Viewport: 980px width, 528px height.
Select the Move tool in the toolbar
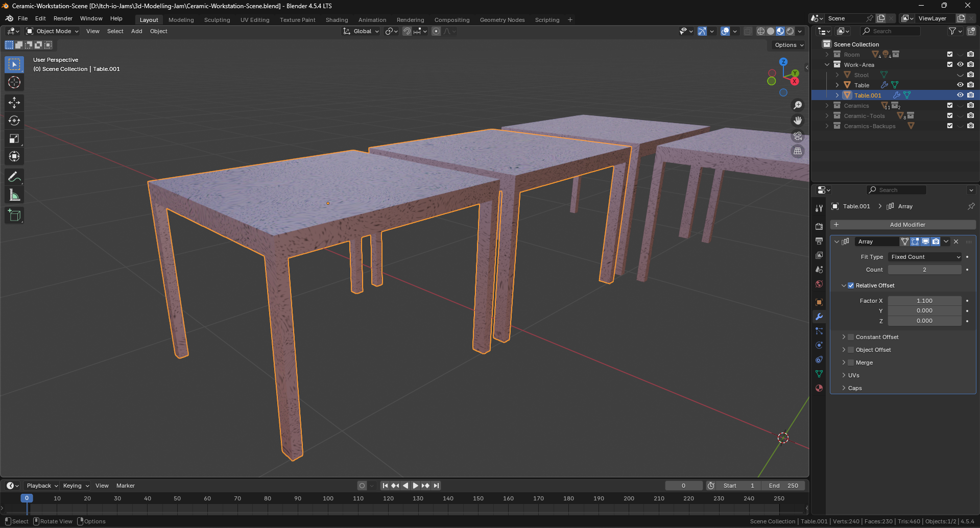(14, 103)
